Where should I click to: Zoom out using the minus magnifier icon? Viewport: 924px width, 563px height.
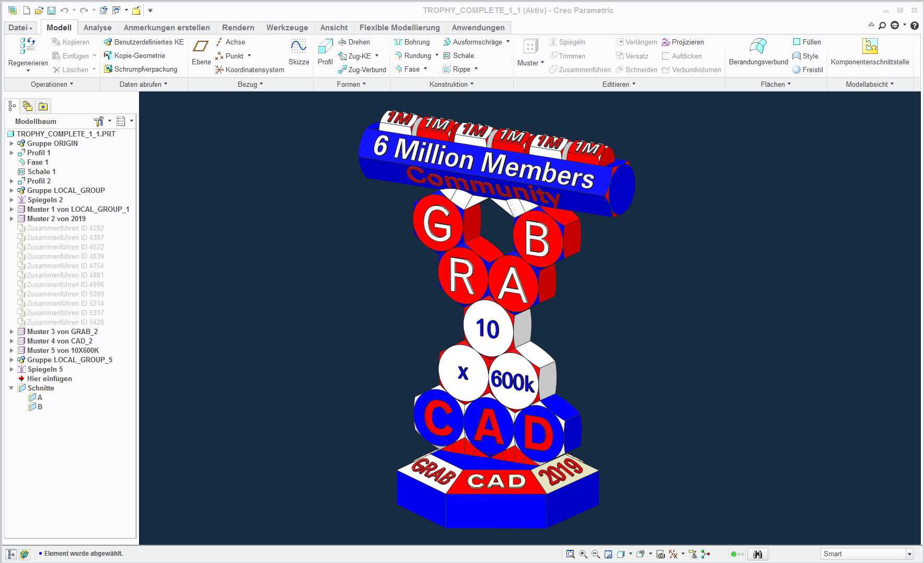(x=596, y=554)
